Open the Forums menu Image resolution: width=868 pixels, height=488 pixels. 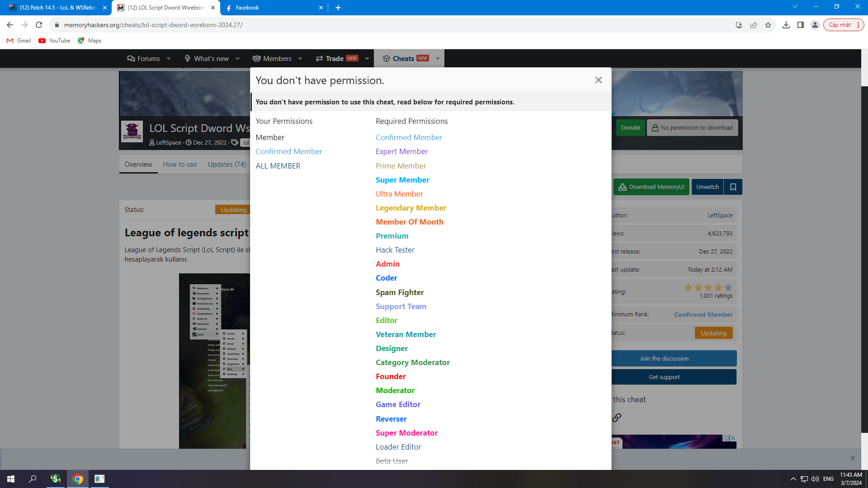143,59
